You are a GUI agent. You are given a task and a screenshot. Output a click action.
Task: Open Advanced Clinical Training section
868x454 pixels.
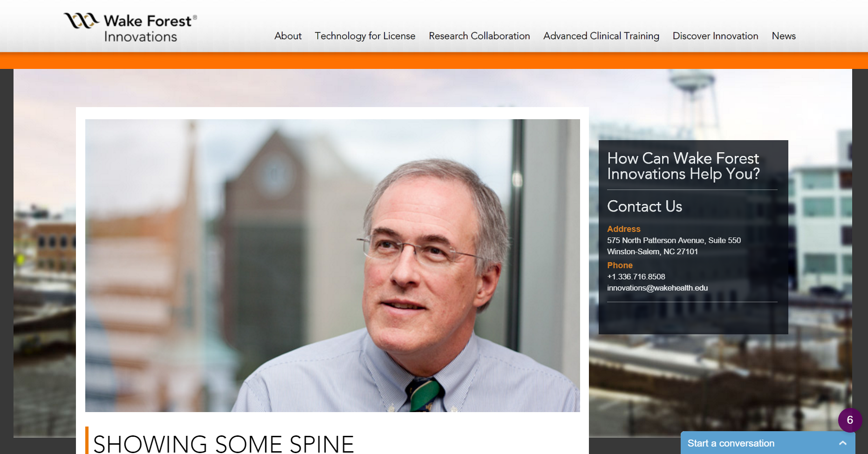601,36
